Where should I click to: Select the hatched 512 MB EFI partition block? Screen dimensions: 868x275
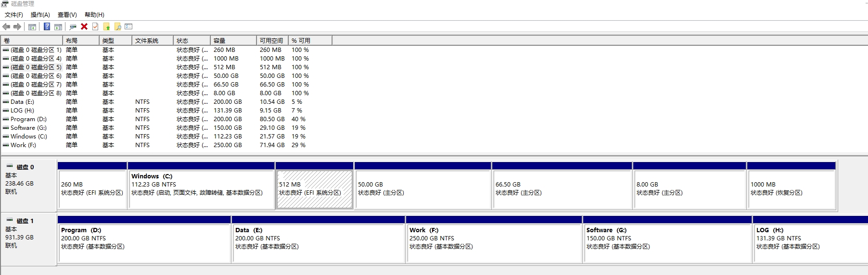pos(315,186)
